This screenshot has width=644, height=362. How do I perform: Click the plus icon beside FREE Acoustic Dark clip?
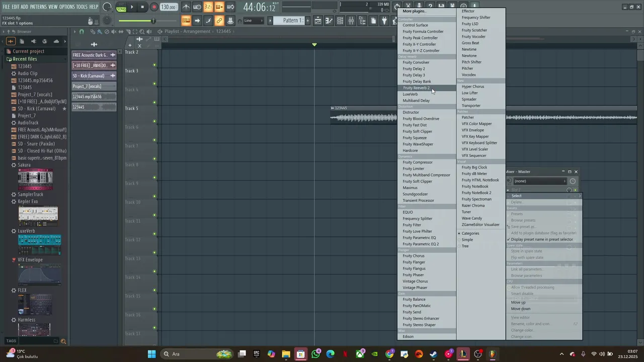click(113, 55)
